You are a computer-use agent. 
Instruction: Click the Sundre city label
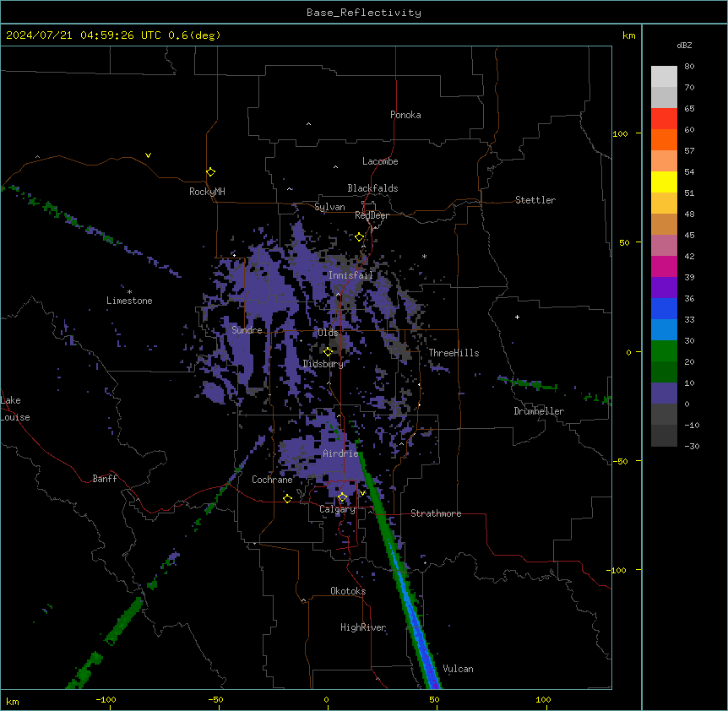click(x=247, y=330)
